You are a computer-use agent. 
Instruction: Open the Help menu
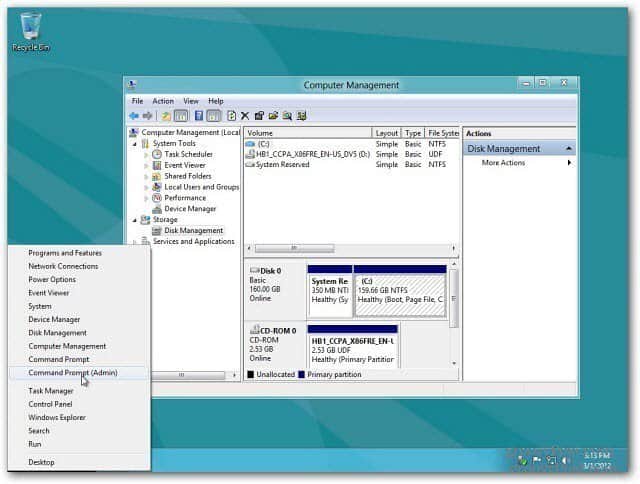[x=216, y=101]
